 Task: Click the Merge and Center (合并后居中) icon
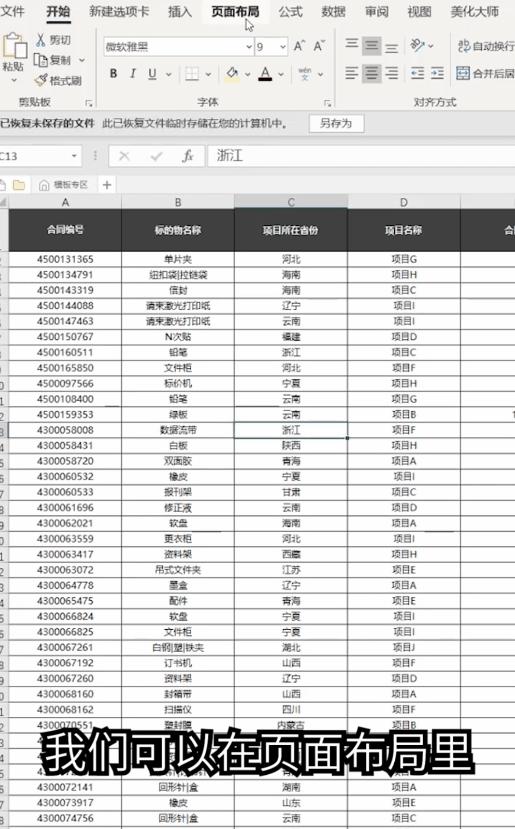pyautogui.click(x=463, y=73)
